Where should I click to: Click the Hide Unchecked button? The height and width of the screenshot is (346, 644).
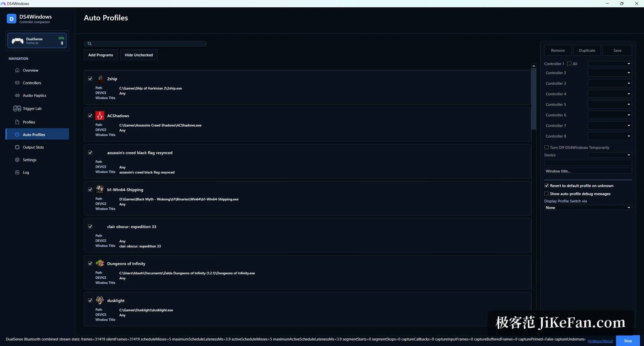point(139,55)
